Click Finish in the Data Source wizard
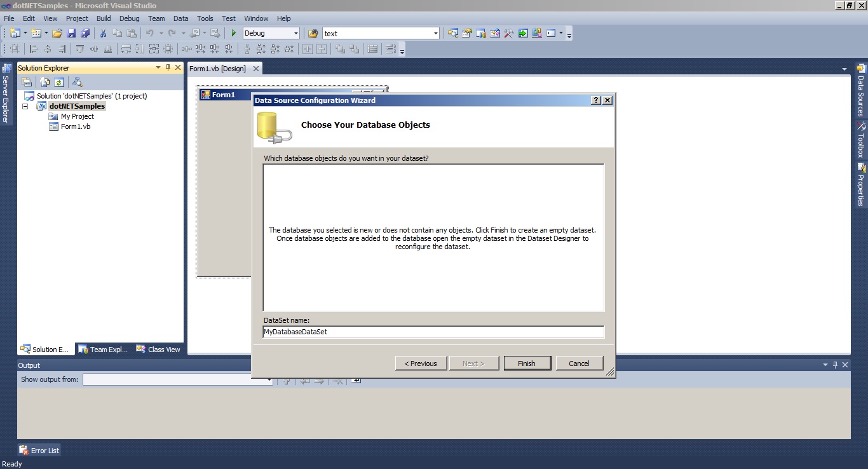This screenshot has width=868, height=469. (527, 363)
